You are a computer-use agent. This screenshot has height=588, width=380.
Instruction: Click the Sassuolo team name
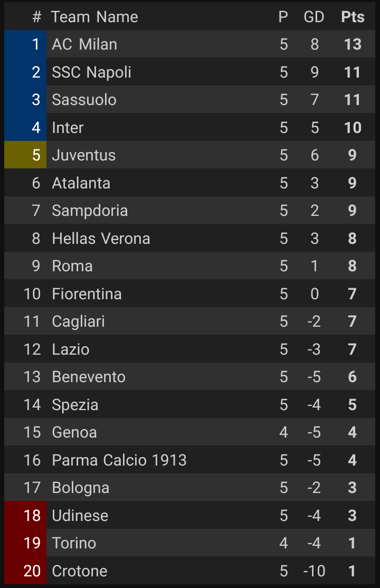[x=84, y=100]
